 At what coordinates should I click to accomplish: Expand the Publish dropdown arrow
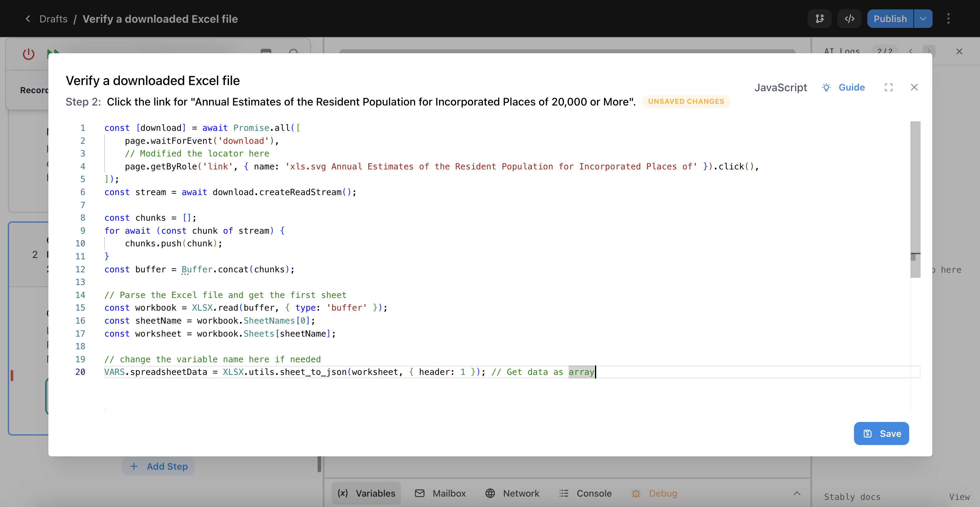point(923,19)
